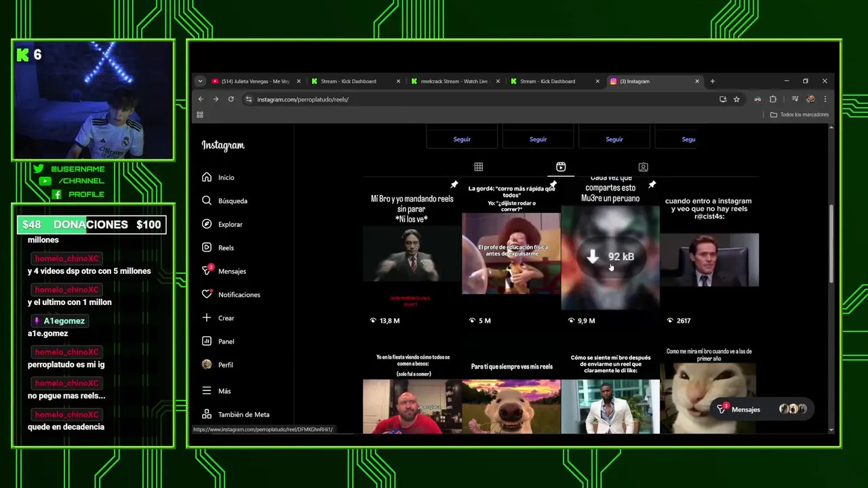
Task: Click A1egomez username in chat
Action: pyautogui.click(x=64, y=321)
